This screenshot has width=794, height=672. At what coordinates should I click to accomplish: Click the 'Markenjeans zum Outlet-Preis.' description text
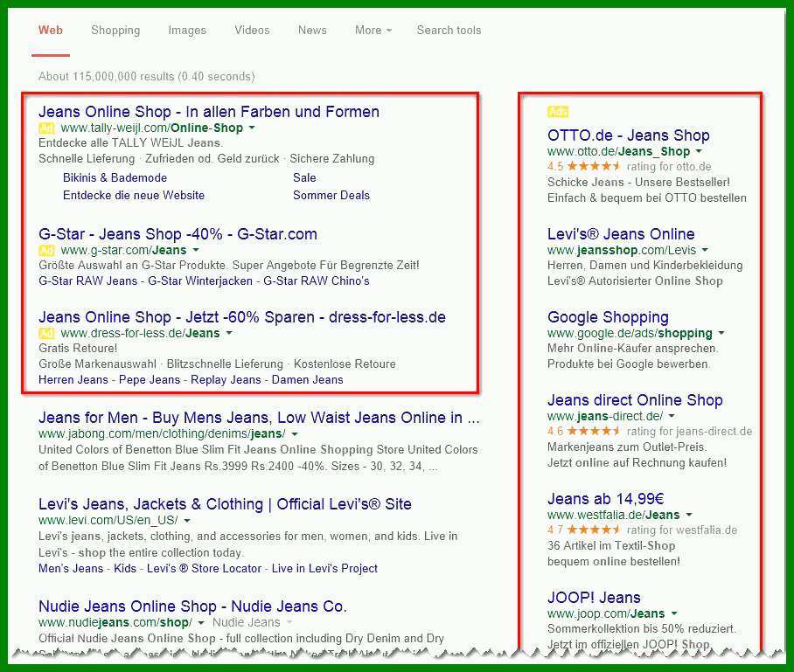pos(627,447)
